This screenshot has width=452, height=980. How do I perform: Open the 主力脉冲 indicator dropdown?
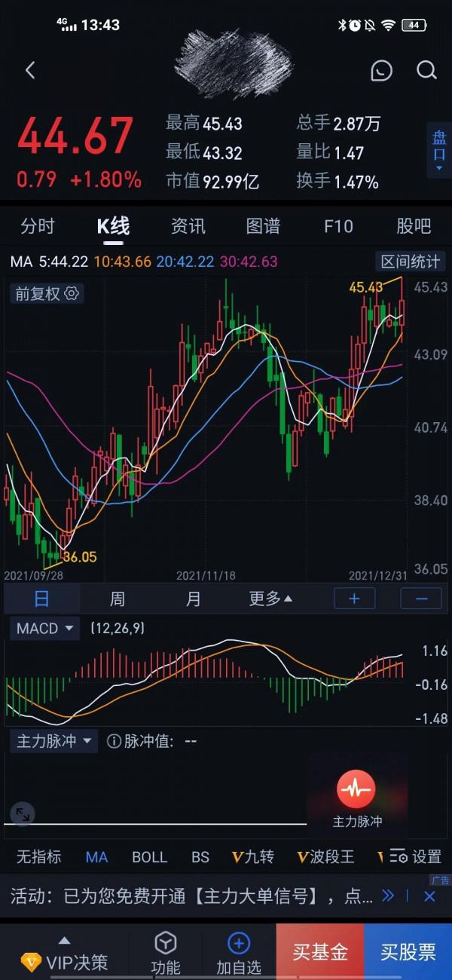pyautogui.click(x=54, y=741)
